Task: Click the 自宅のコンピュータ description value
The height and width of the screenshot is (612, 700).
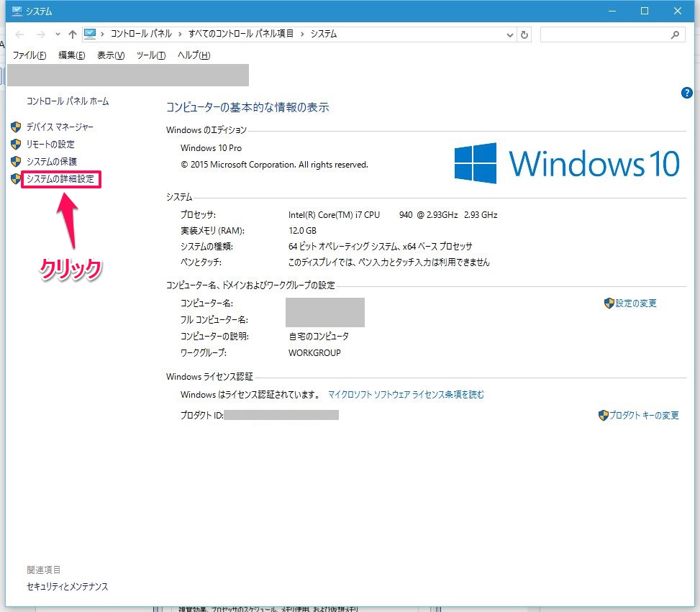Action: coord(319,337)
